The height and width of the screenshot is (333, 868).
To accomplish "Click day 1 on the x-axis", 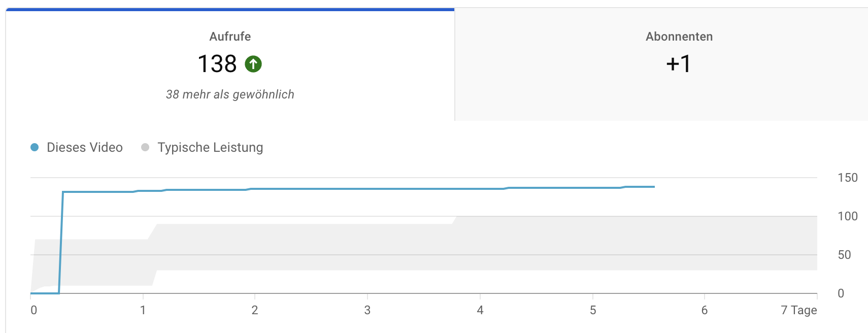I will (143, 310).
